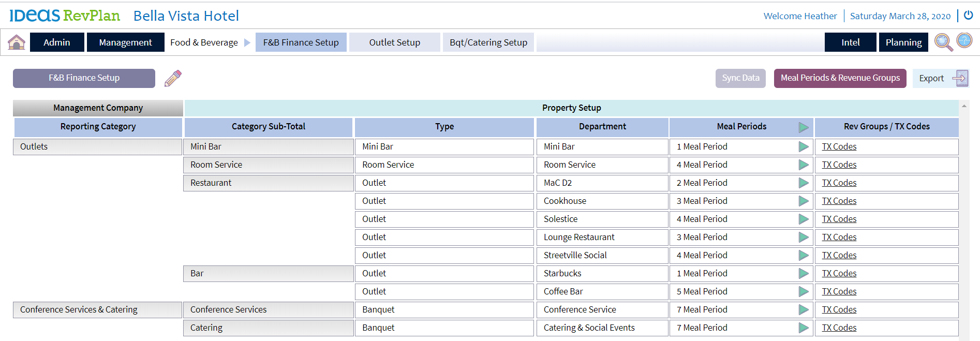Expand Starbucks meal period arrow

(803, 274)
